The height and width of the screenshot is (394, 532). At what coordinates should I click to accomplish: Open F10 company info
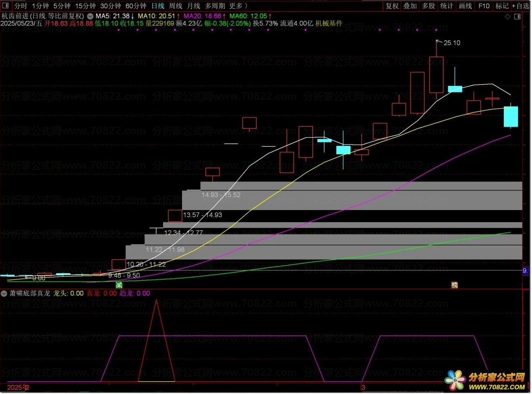[x=484, y=6]
